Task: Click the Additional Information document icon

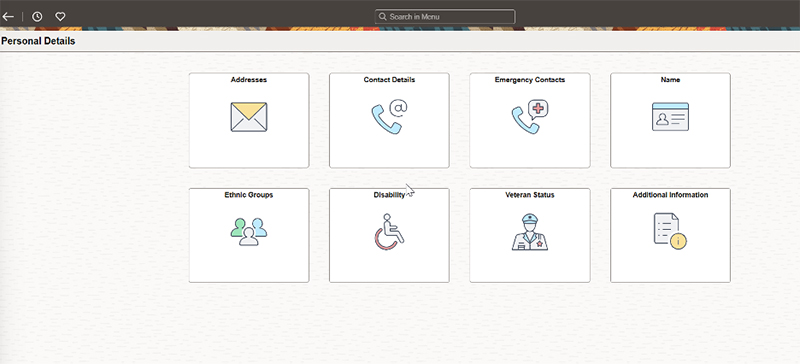Action: pos(670,231)
